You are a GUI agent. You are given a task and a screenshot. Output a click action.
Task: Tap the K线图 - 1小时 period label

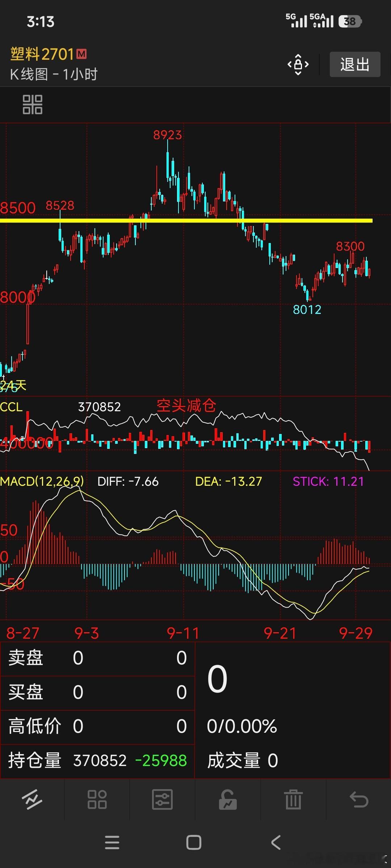[x=54, y=75]
